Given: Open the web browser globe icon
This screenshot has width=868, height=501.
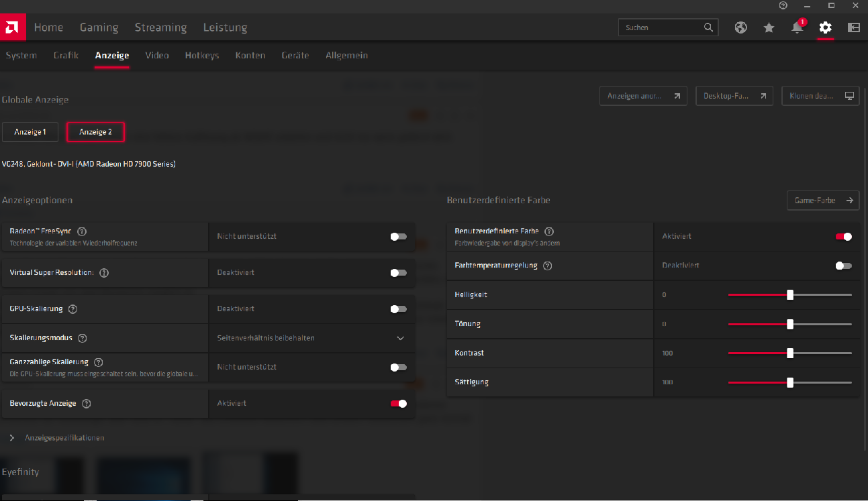Looking at the screenshot, I should pyautogui.click(x=741, y=27).
